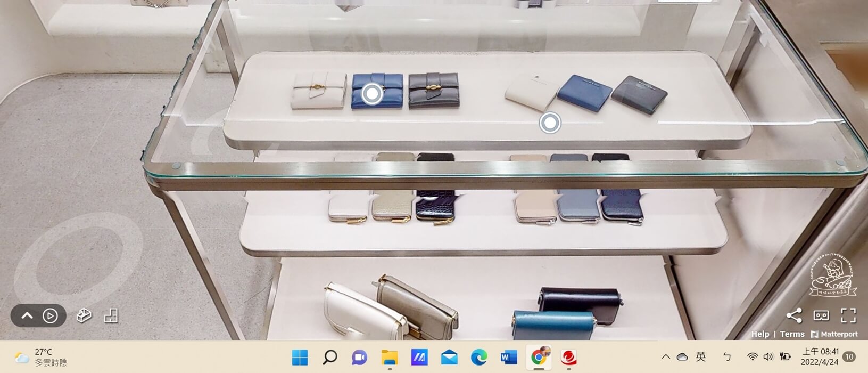The height and width of the screenshot is (373, 868).
Task: Show hidden system tray icons
Action: coord(665,357)
